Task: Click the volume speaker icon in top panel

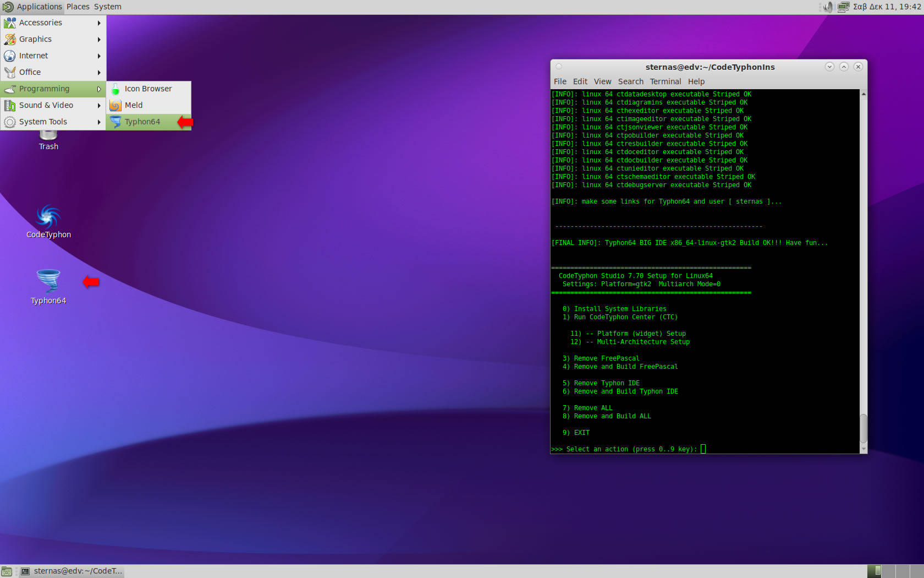Action: click(827, 7)
